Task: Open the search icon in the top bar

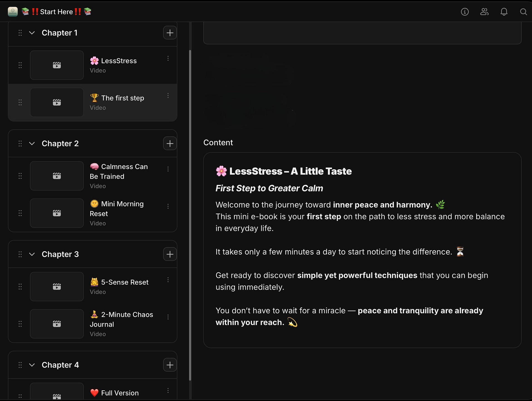Action: [523, 12]
